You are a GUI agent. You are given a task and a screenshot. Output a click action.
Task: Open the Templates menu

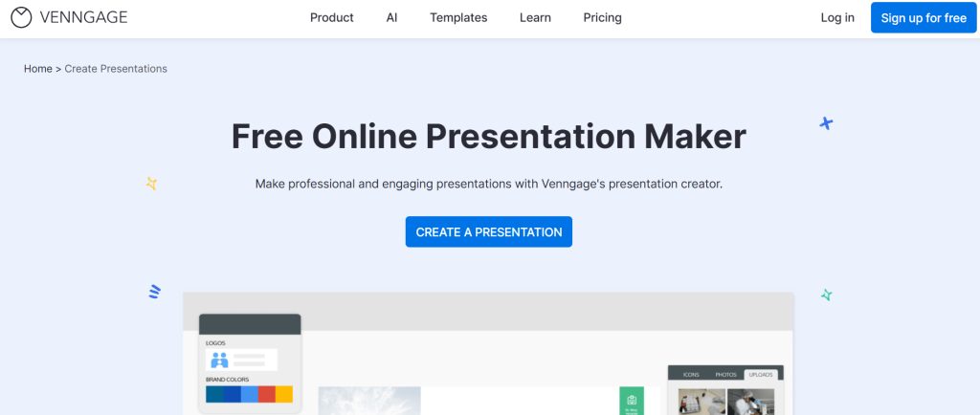(x=458, y=17)
